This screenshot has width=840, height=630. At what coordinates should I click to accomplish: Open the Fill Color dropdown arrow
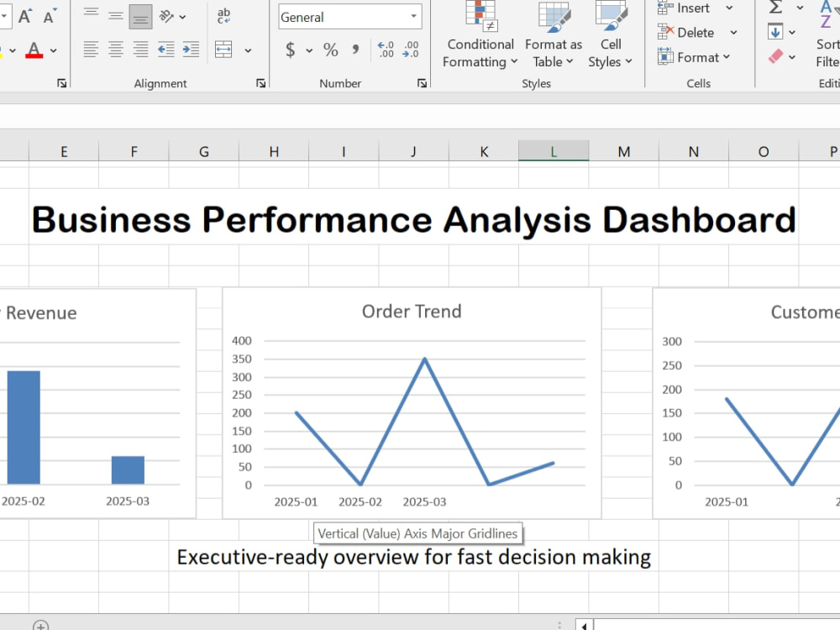click(x=13, y=50)
